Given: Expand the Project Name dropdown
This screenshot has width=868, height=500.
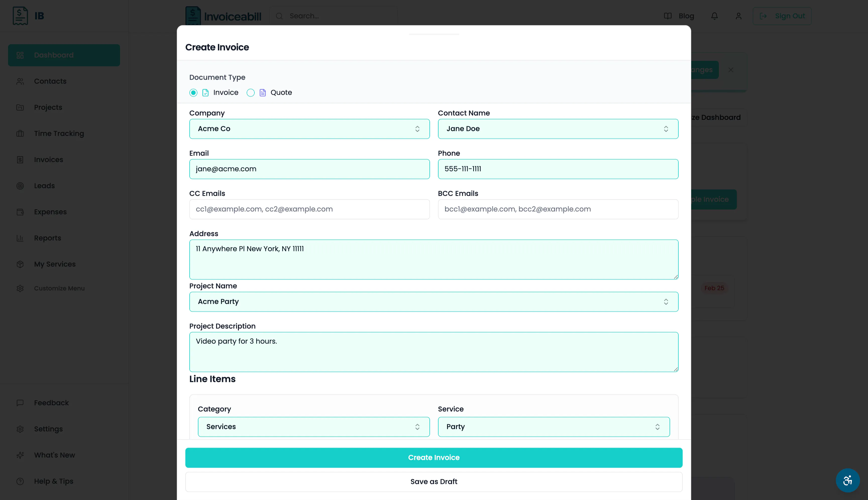Looking at the screenshot, I should [x=434, y=302].
